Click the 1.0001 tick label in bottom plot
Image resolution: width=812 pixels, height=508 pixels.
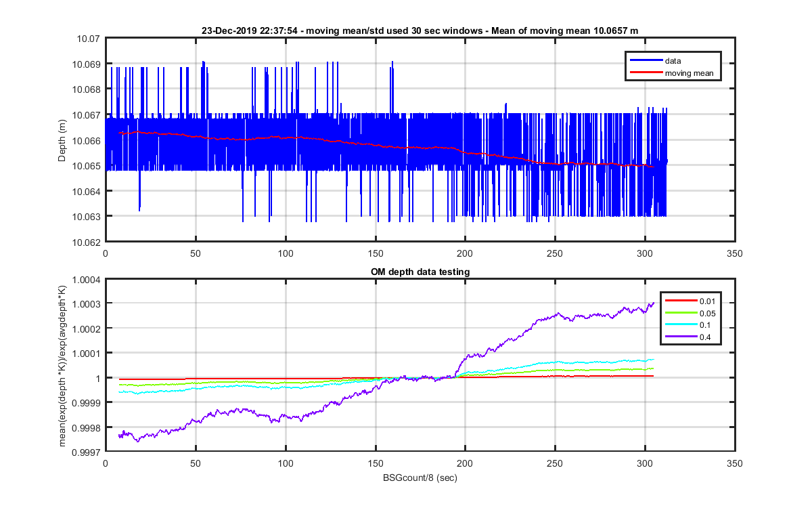(87, 353)
